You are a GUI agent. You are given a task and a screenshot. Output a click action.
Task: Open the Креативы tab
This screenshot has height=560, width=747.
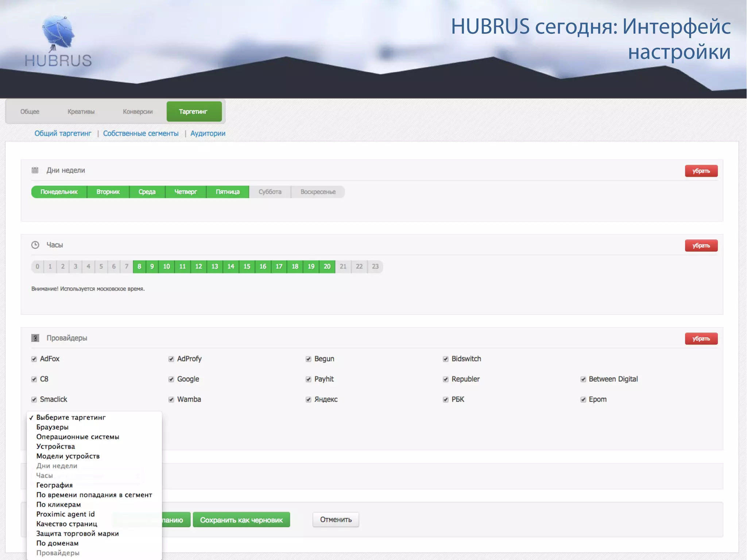coord(81,112)
